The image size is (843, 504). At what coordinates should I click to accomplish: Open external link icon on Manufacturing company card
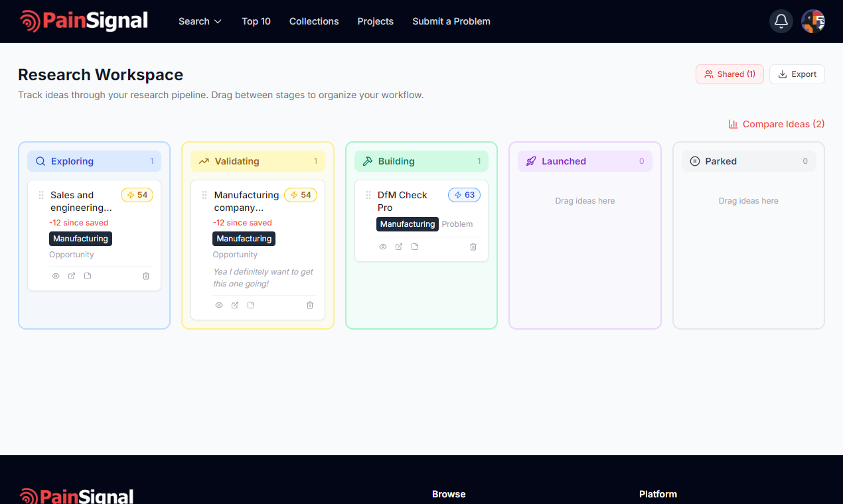click(x=235, y=305)
